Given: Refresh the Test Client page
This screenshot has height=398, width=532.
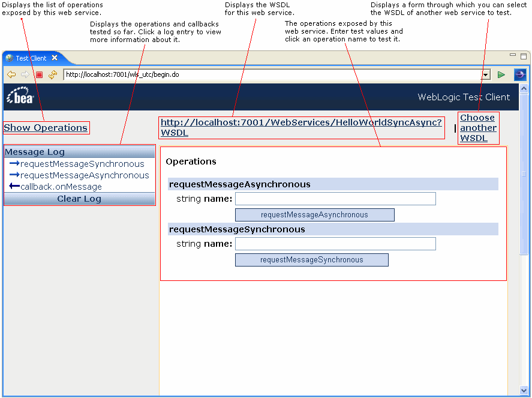Looking at the screenshot, I should (53, 74).
